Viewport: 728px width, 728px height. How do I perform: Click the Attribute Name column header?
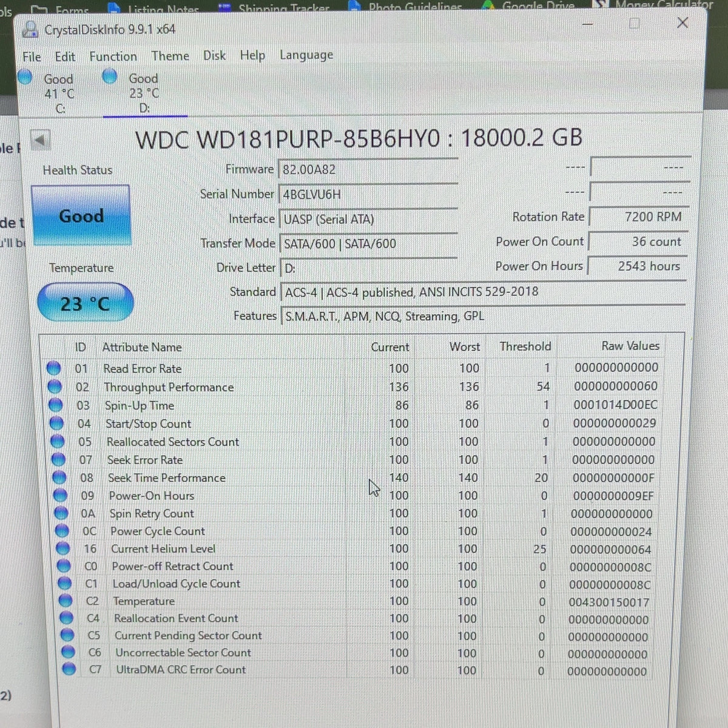(x=142, y=347)
